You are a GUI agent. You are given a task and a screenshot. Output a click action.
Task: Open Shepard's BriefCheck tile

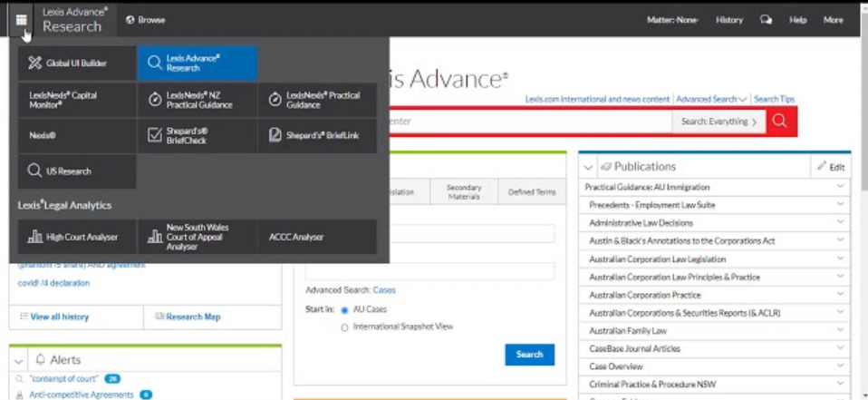198,136
